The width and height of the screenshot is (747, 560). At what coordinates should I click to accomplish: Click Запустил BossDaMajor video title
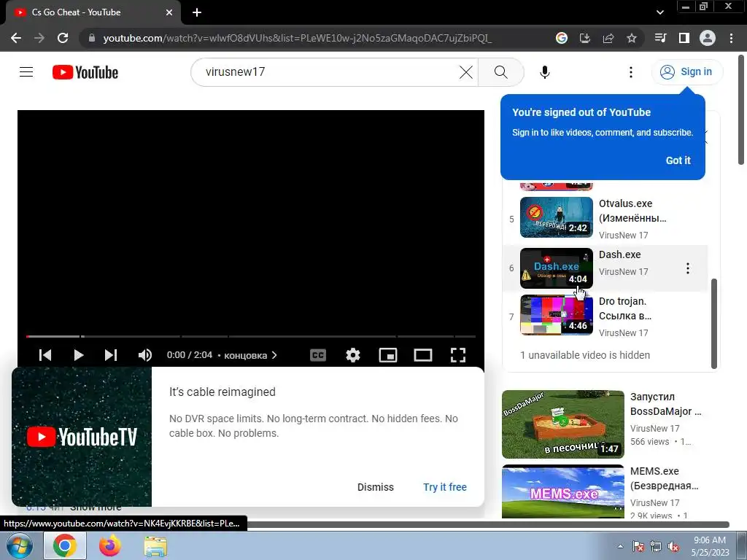665,404
